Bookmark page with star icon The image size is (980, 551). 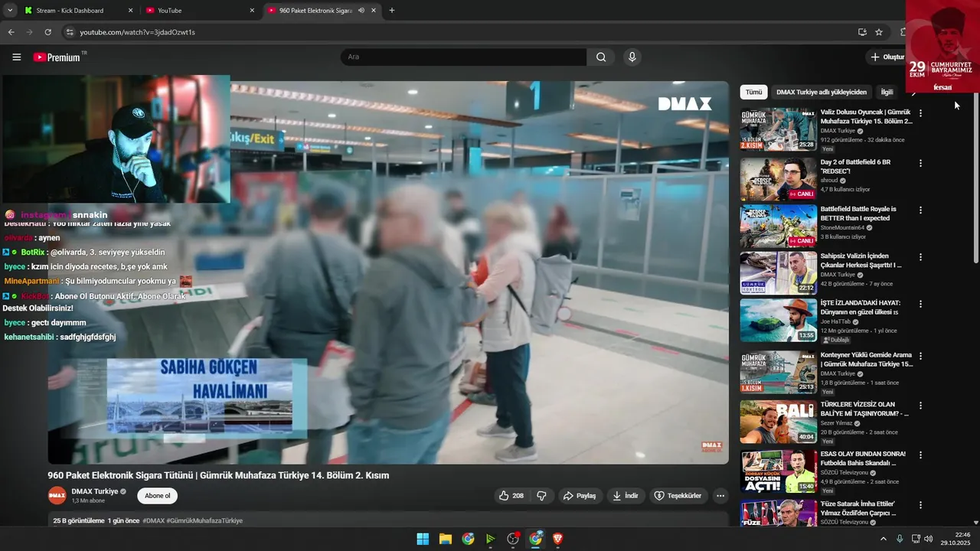point(879,32)
